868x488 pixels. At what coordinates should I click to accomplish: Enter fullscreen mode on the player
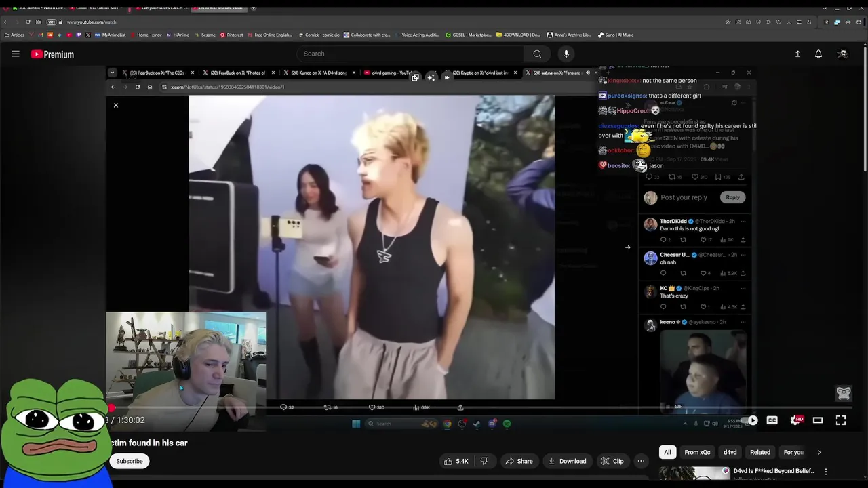tap(841, 420)
